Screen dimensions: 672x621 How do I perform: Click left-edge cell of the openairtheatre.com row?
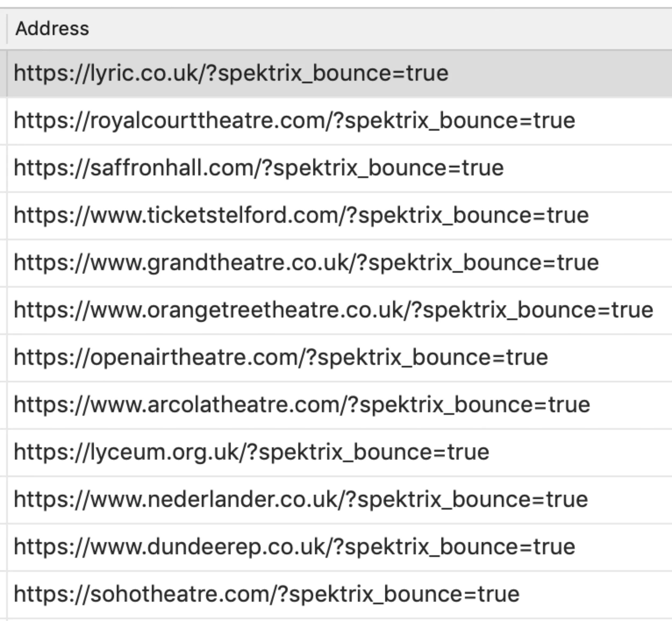[x=3, y=358]
